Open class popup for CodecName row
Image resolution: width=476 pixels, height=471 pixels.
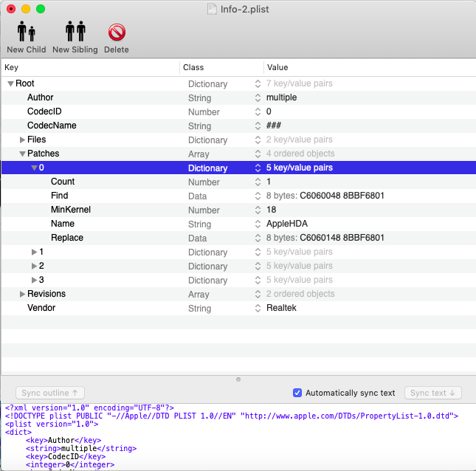(x=258, y=126)
